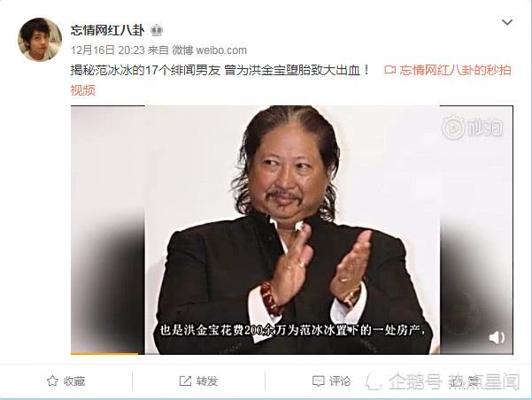
Task: Click the wrapped 视频 link text
Action: point(83,90)
